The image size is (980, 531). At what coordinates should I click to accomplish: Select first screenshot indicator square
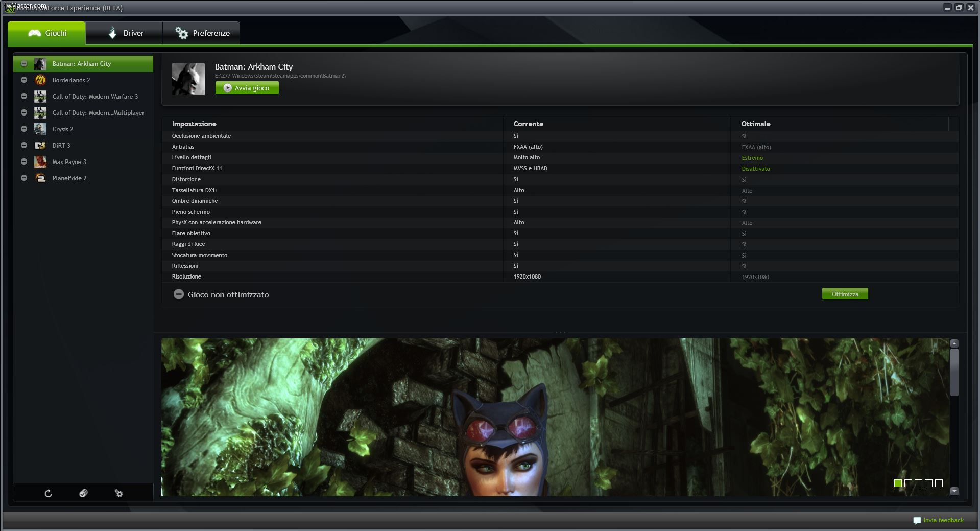coord(898,483)
